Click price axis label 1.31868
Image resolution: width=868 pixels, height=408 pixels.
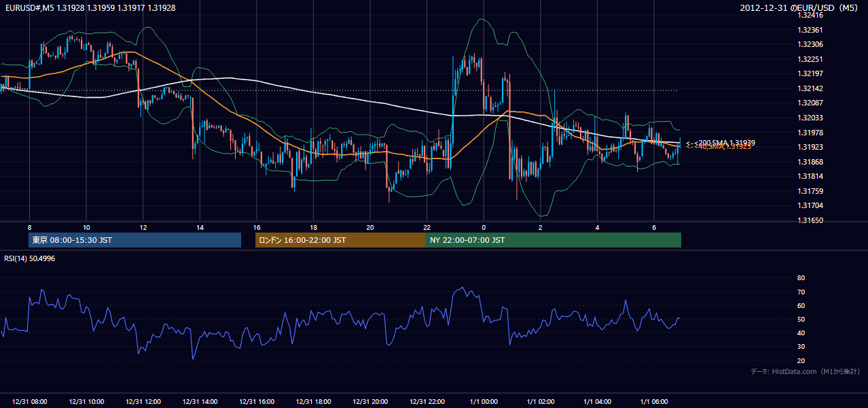click(x=810, y=162)
